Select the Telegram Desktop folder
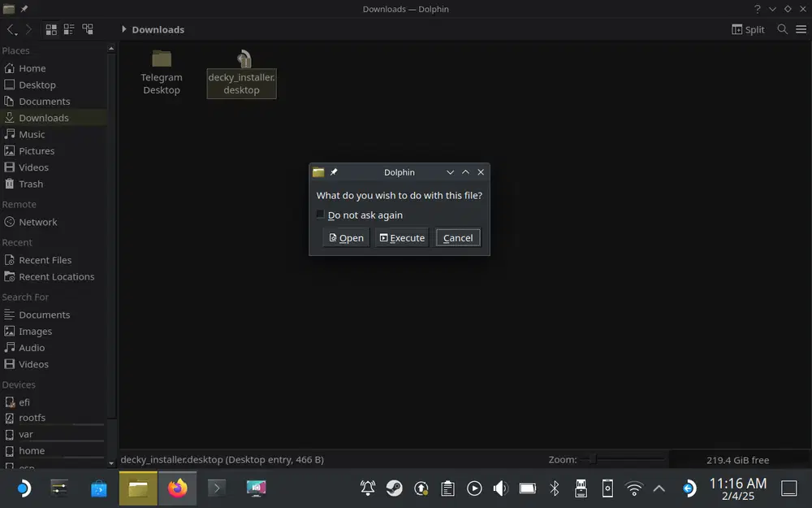Screen dimensions: 812x508 [162, 72]
